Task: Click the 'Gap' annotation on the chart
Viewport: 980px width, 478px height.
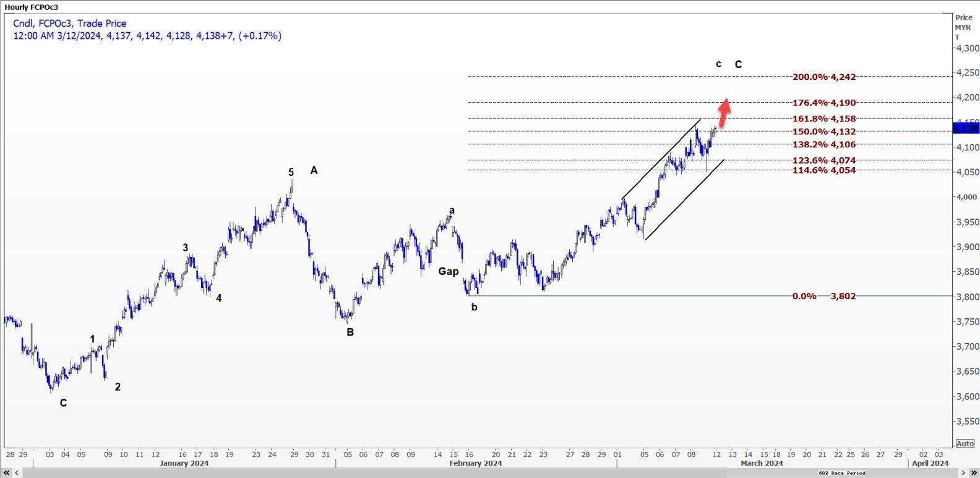Action: coord(449,271)
